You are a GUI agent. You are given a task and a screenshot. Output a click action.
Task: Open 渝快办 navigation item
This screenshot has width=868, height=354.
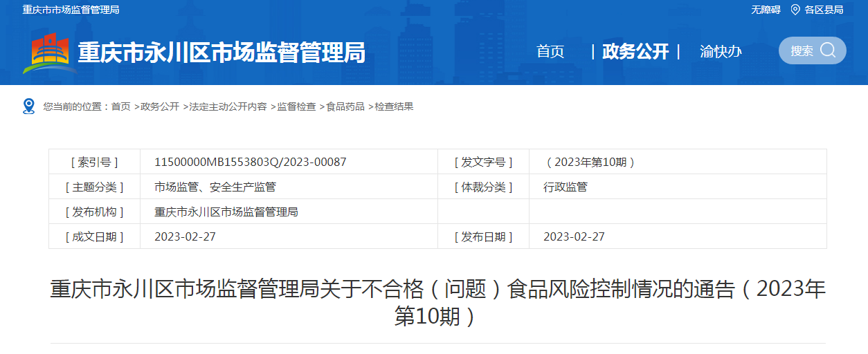click(721, 51)
